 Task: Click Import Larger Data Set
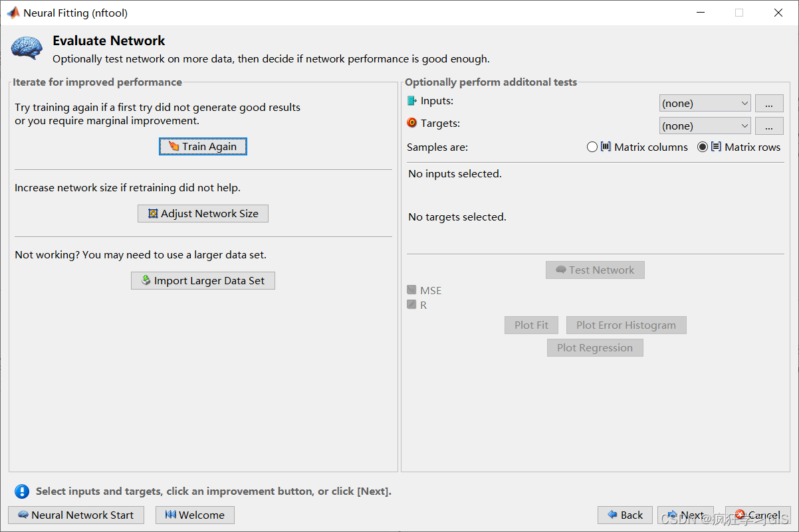(203, 280)
